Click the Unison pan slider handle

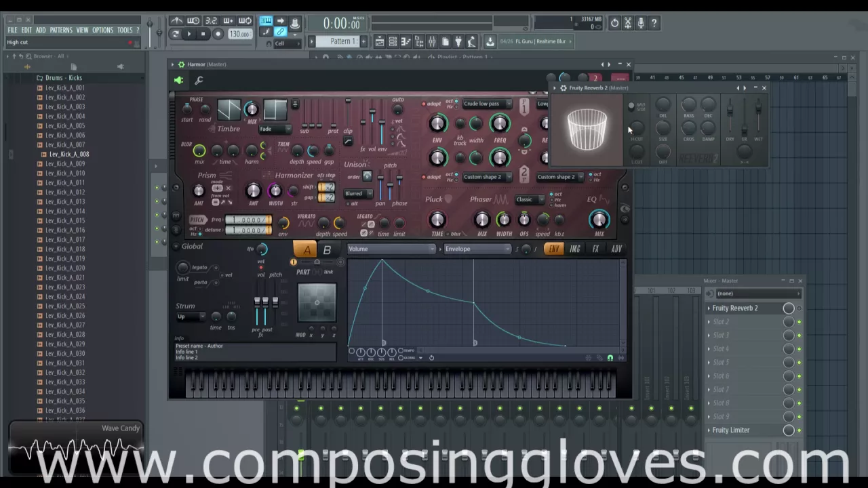click(x=380, y=178)
